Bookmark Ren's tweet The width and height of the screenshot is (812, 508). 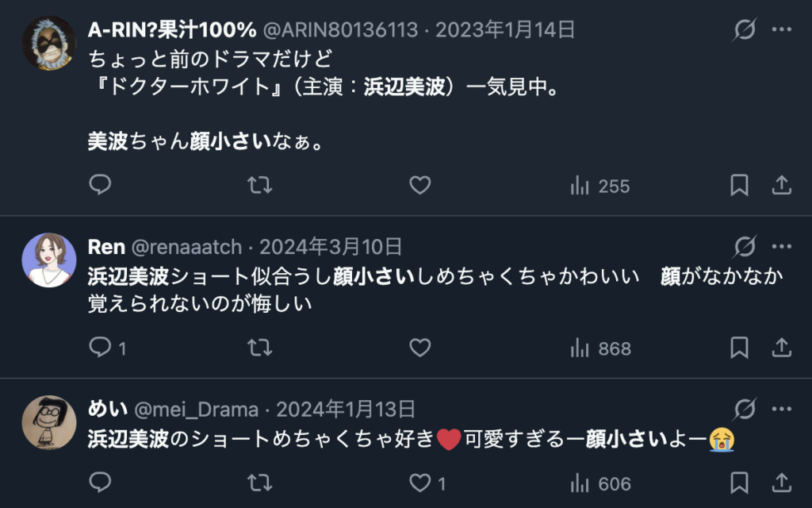click(738, 348)
